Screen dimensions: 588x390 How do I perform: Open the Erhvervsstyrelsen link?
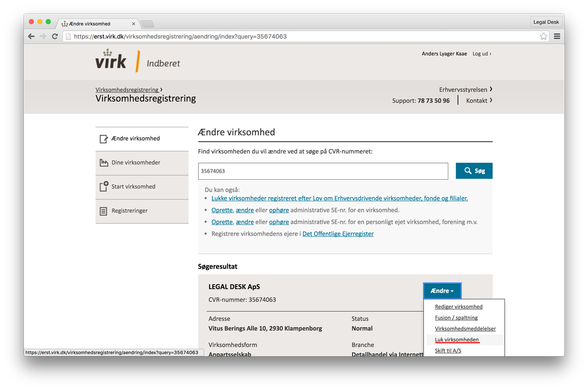point(466,90)
